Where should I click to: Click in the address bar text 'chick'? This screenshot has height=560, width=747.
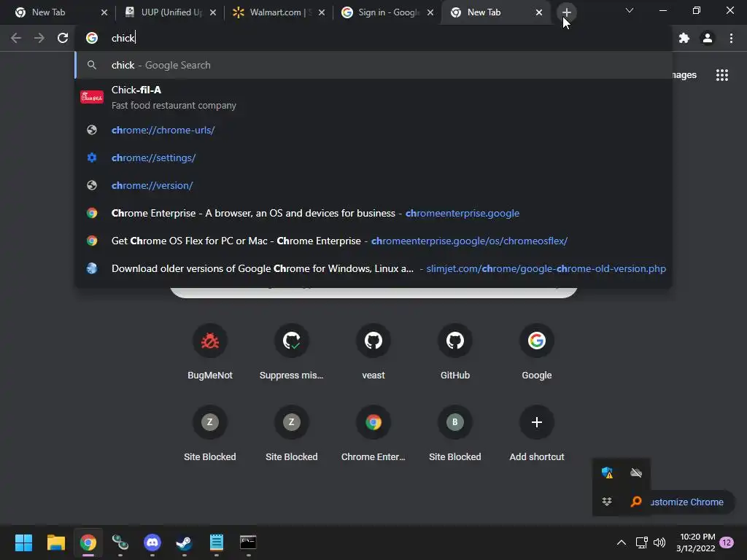(123, 38)
